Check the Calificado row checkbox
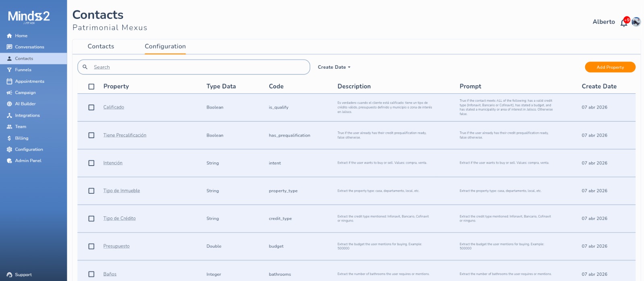Image resolution: width=644 pixels, height=281 pixels. coord(91,107)
